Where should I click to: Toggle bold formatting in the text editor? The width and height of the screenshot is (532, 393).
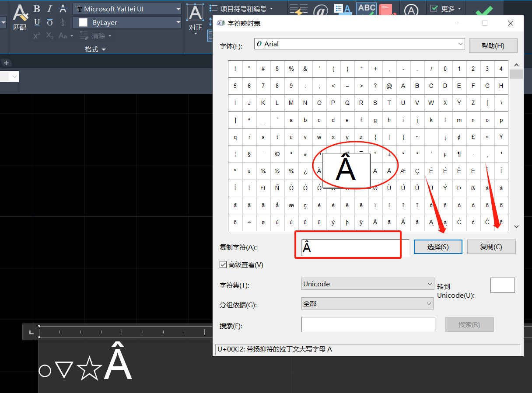[x=37, y=8]
